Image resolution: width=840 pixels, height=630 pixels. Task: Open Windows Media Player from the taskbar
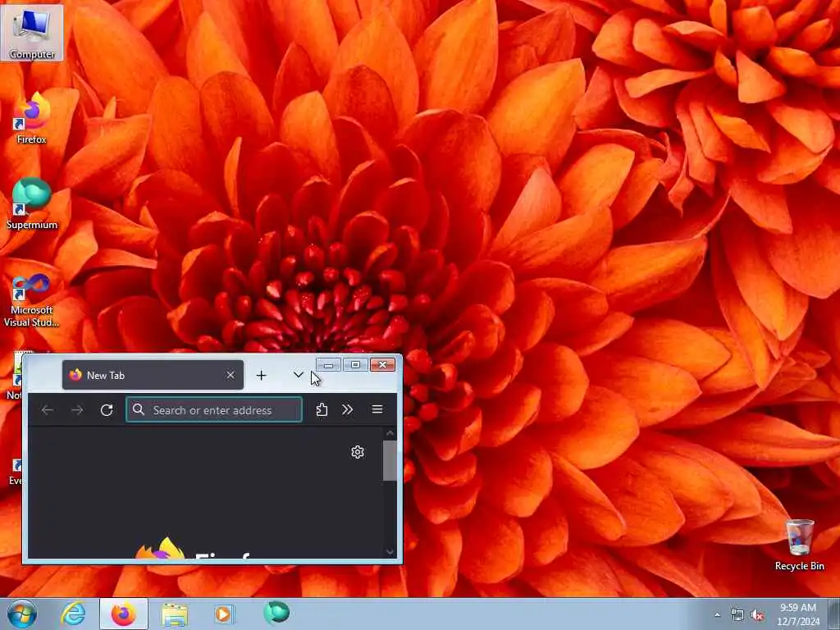tap(224, 614)
